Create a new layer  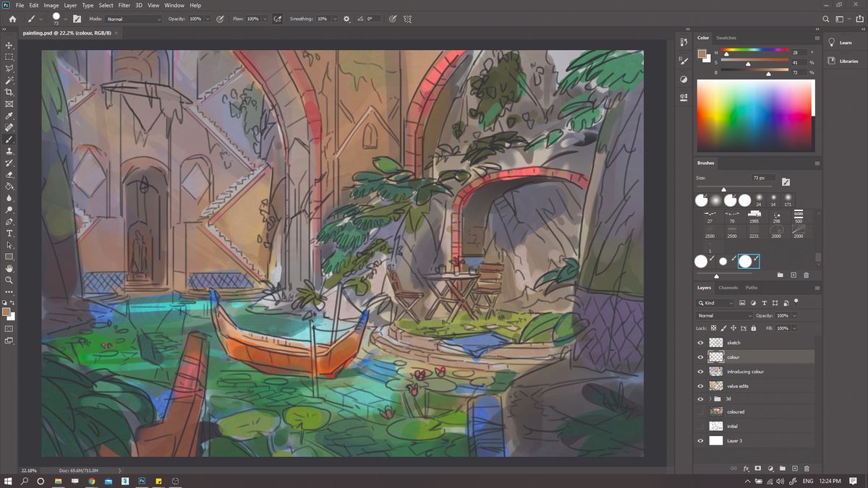coord(795,468)
